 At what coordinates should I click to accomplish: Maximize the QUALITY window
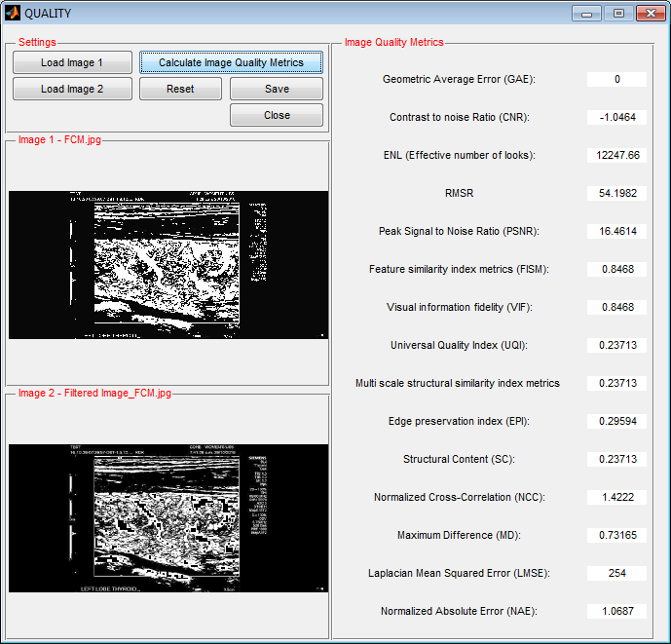click(618, 14)
